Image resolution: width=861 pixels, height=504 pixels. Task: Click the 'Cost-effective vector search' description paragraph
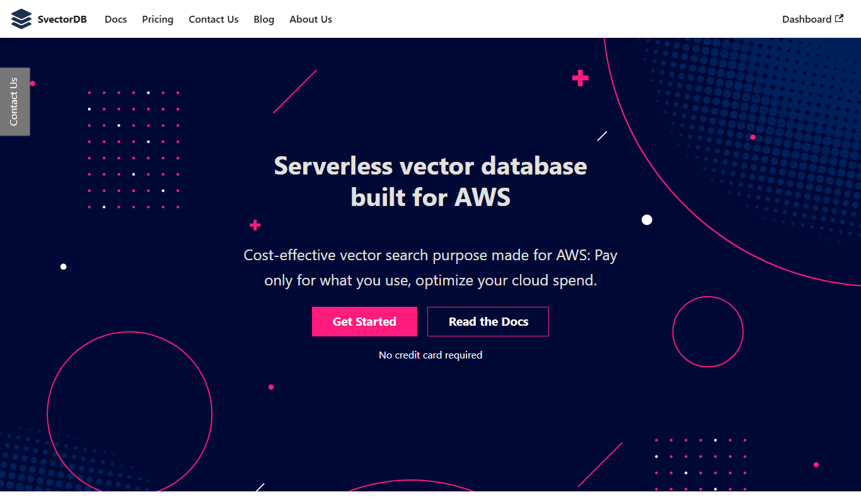[x=430, y=268]
